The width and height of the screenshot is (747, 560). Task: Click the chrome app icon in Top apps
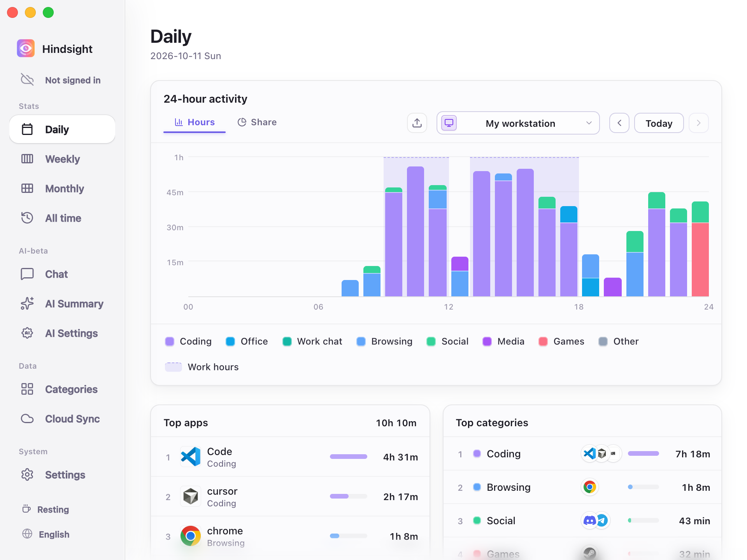coord(191,536)
